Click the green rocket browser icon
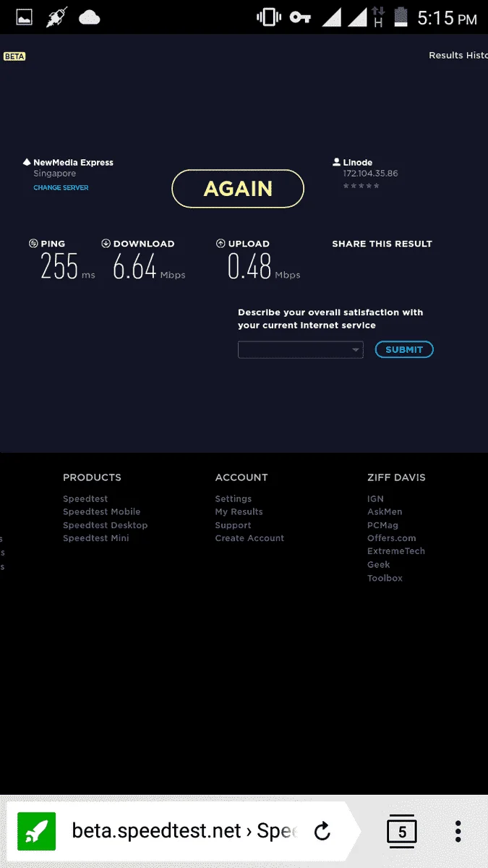 (37, 831)
